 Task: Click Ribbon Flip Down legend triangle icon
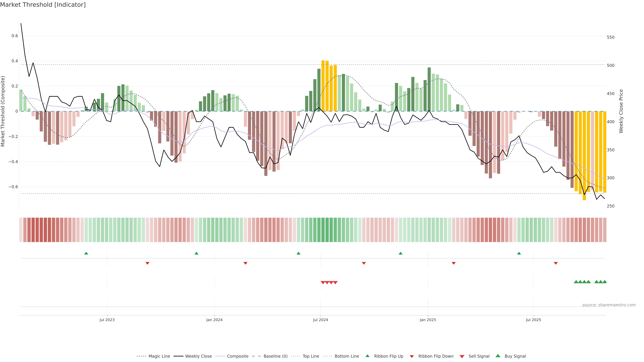coord(412,356)
